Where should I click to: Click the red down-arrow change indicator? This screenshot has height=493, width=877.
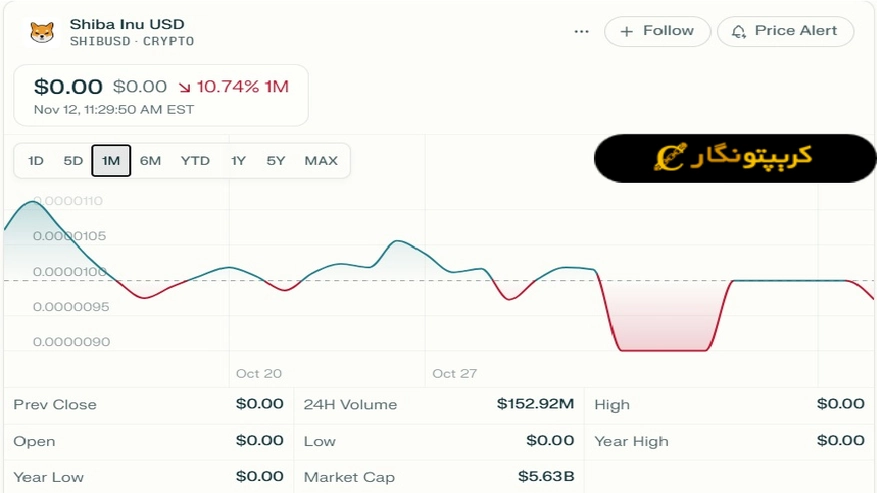pos(185,87)
